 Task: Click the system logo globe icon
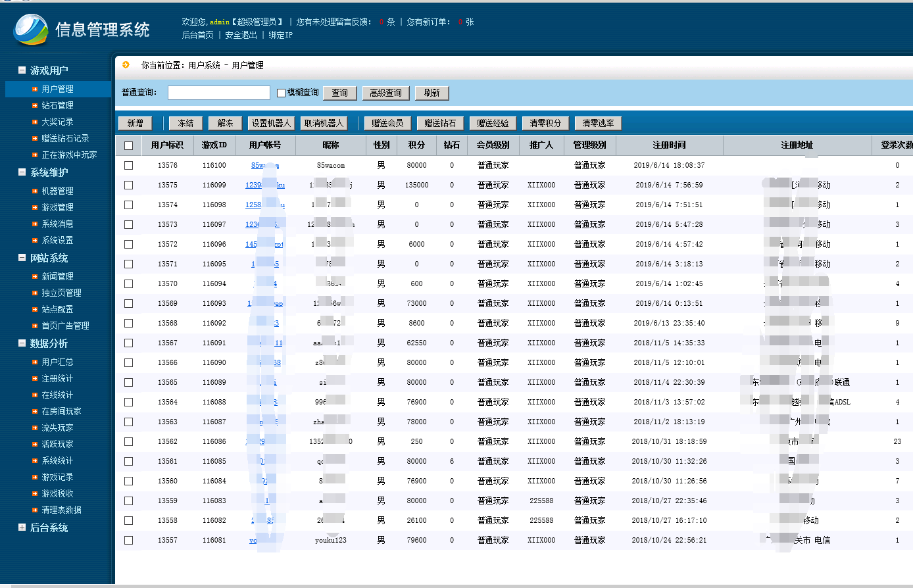pos(31,30)
